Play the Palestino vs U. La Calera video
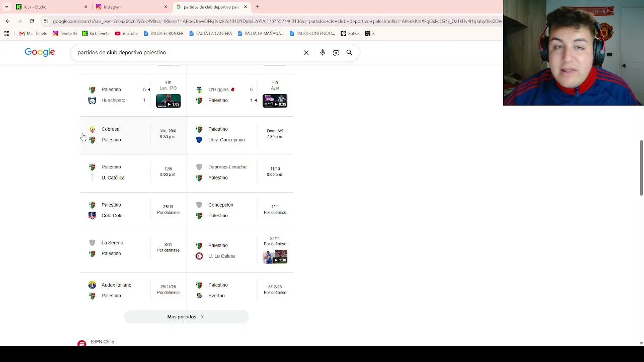Screen dimensions: 644x362 pos(275,256)
